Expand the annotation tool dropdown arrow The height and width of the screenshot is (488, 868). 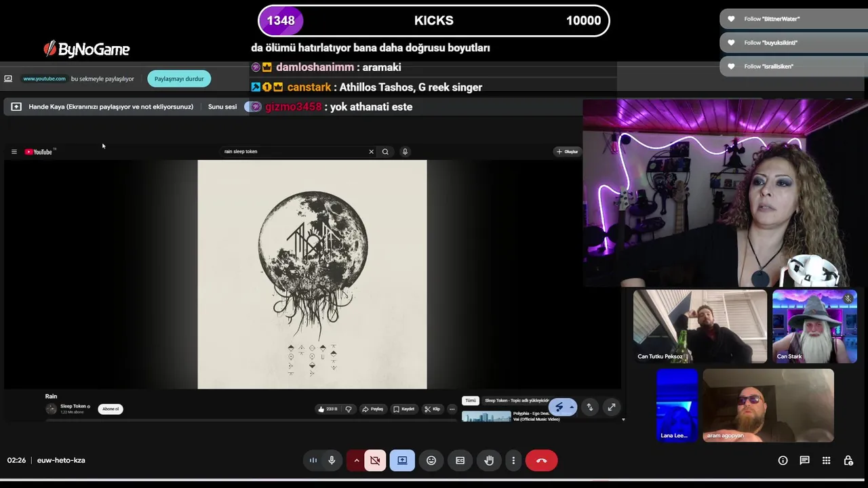[x=572, y=407]
